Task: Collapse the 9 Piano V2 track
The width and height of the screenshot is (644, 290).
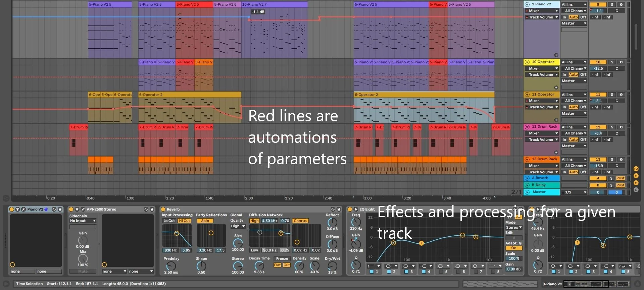Action: point(527,4)
